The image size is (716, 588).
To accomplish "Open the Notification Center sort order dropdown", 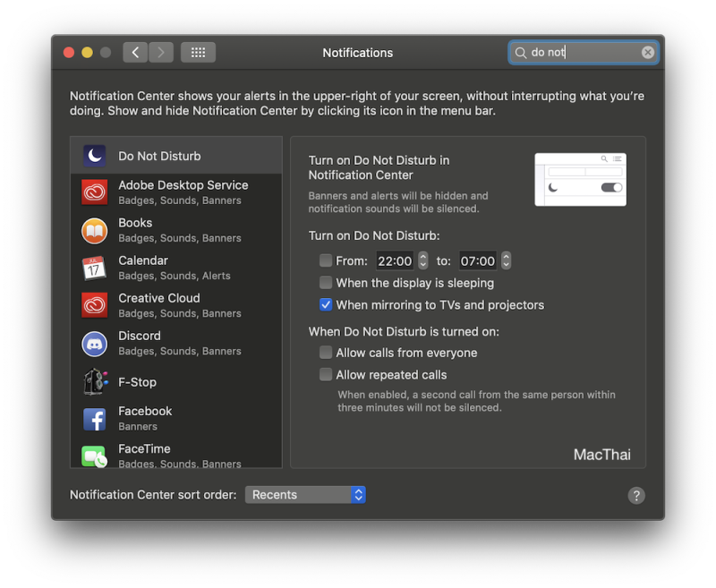I will pyautogui.click(x=304, y=494).
